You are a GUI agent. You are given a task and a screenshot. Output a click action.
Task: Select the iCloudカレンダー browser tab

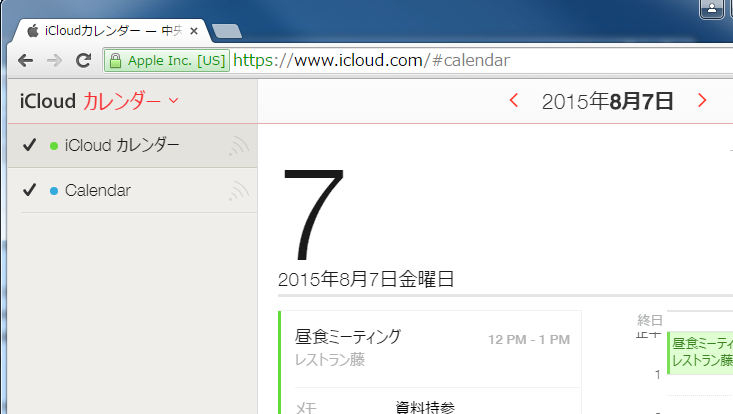click(x=110, y=31)
